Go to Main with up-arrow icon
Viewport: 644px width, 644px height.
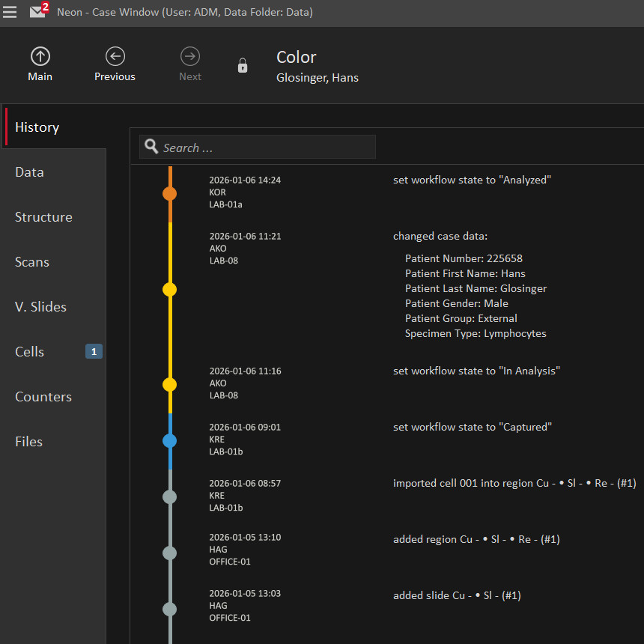tap(40, 64)
